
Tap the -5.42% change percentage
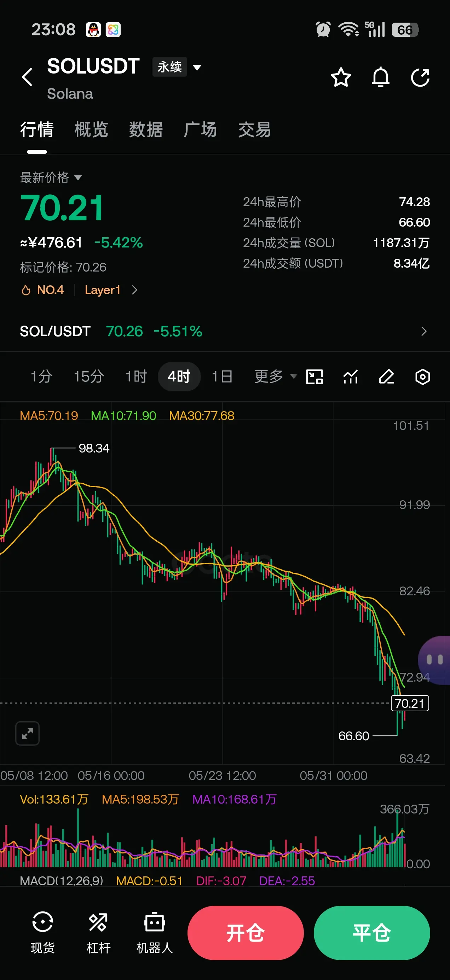tap(119, 243)
